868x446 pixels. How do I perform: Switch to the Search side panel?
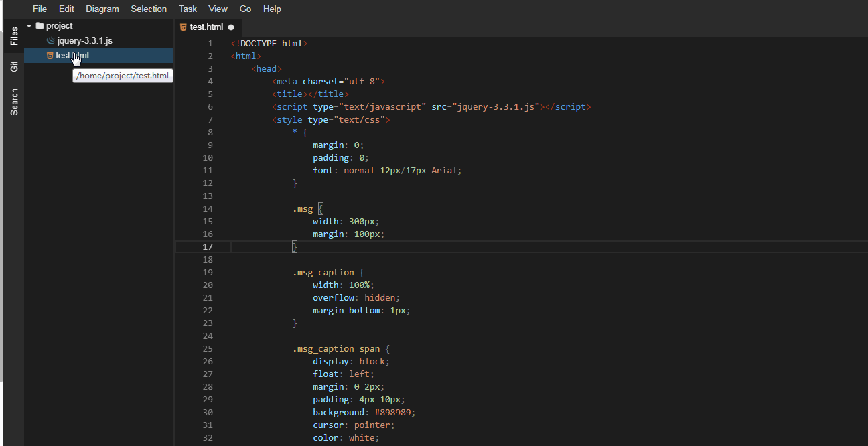tap(14, 102)
